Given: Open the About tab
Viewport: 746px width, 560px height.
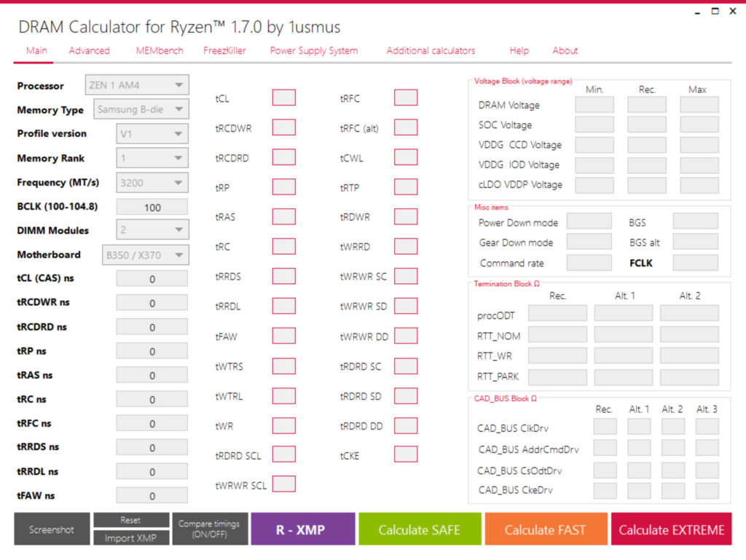Looking at the screenshot, I should [x=565, y=51].
